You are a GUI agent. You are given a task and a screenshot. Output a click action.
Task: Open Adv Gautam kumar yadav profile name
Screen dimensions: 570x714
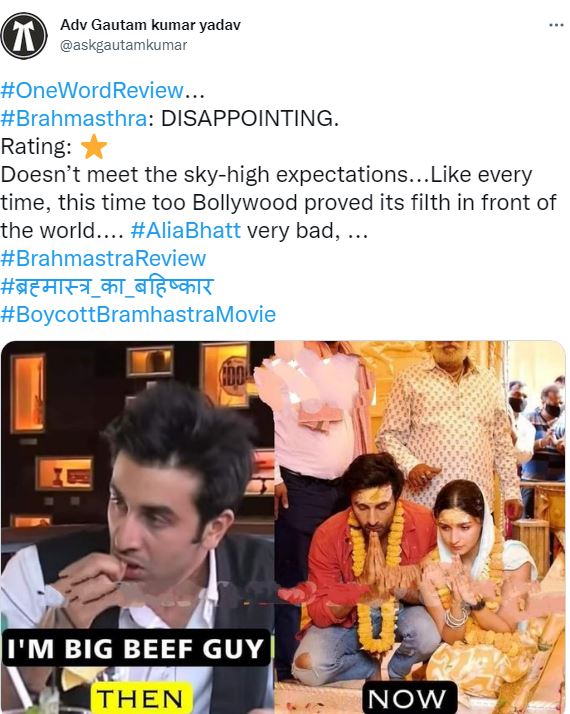[x=150, y=25]
